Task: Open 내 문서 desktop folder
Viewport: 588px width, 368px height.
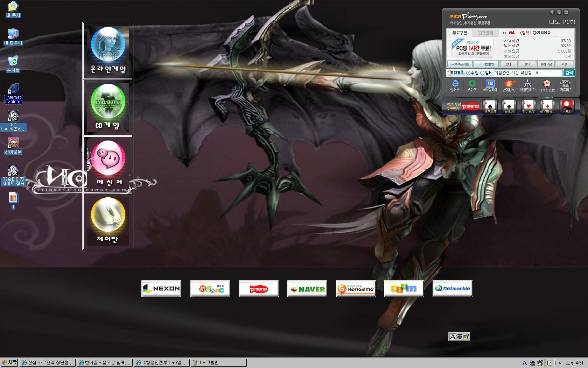Action: pyautogui.click(x=13, y=9)
